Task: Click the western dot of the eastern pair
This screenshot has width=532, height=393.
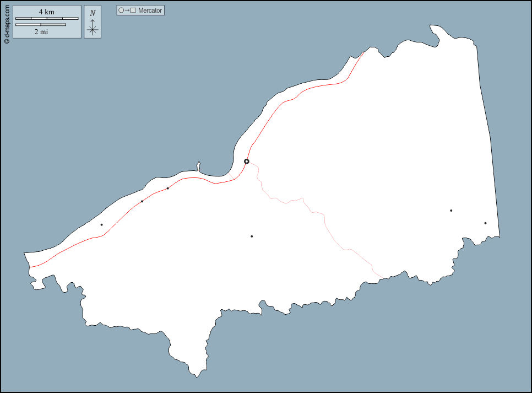Action: [x=451, y=211]
